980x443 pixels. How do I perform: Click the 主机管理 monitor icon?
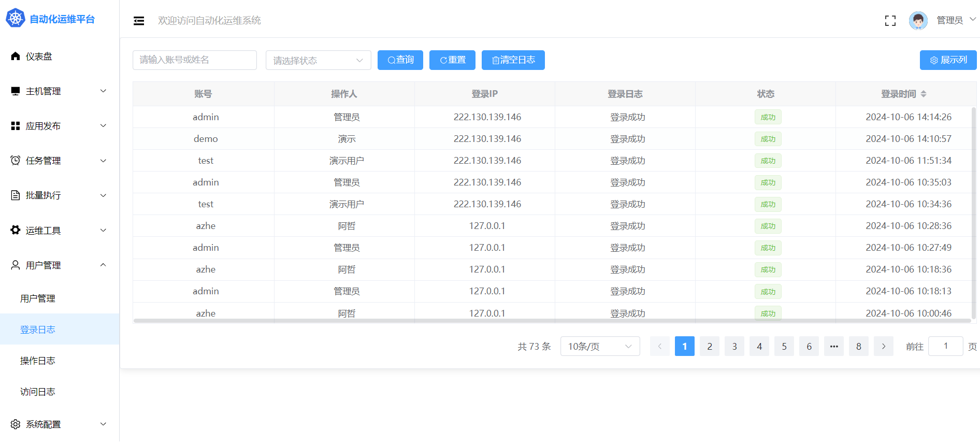16,91
